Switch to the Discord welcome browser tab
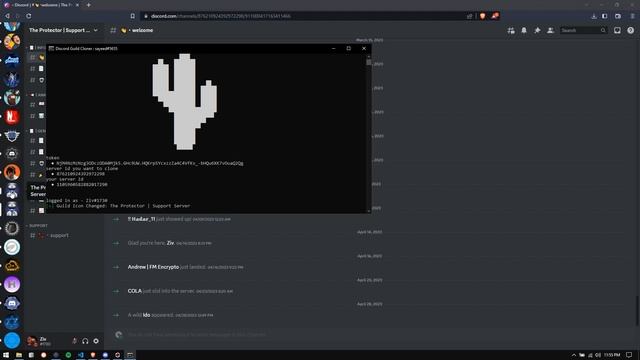Viewport: 640px width, 360px height. click(x=41, y=5)
